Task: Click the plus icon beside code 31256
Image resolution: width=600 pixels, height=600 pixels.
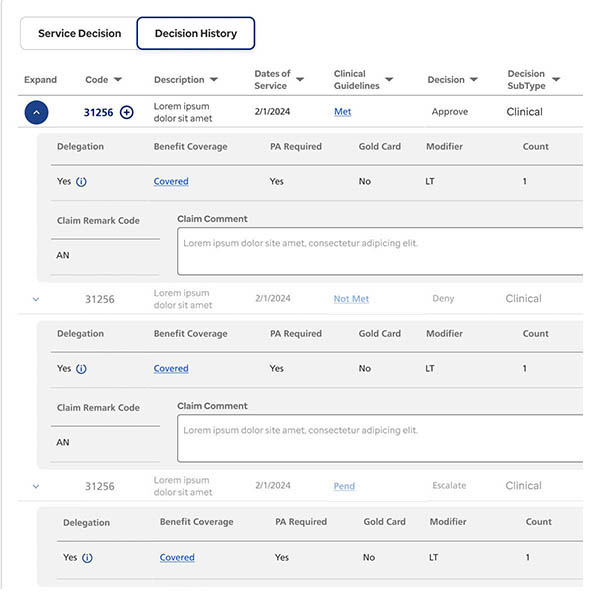Action: 126,112
